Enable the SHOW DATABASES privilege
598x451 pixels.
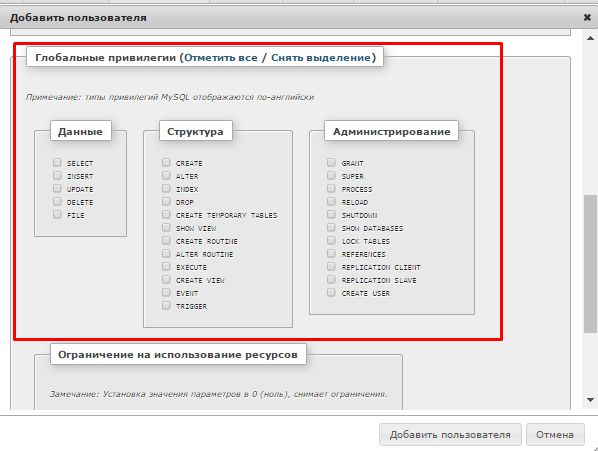pos(331,228)
